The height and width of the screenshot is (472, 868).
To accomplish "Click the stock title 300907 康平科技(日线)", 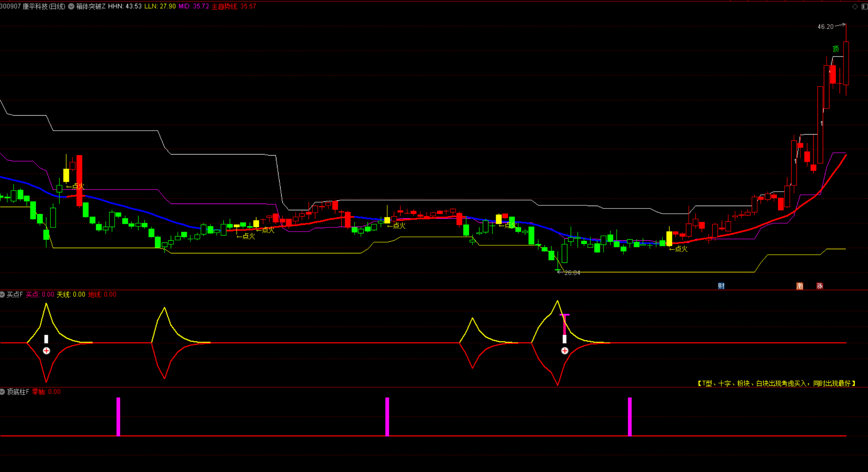I will coord(33,6).
